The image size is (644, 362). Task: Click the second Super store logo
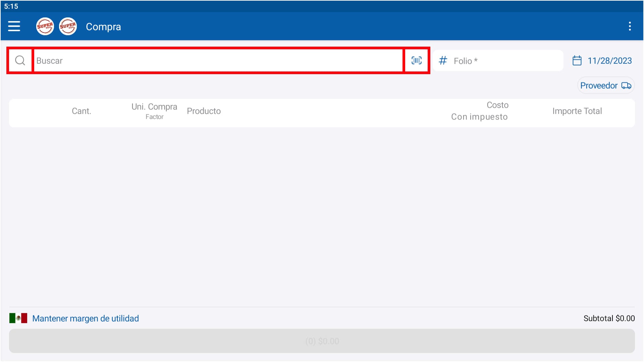pos(68,26)
